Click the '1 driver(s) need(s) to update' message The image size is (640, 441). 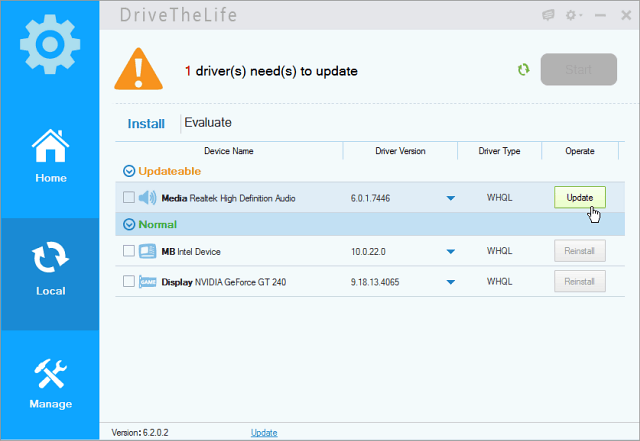click(271, 71)
